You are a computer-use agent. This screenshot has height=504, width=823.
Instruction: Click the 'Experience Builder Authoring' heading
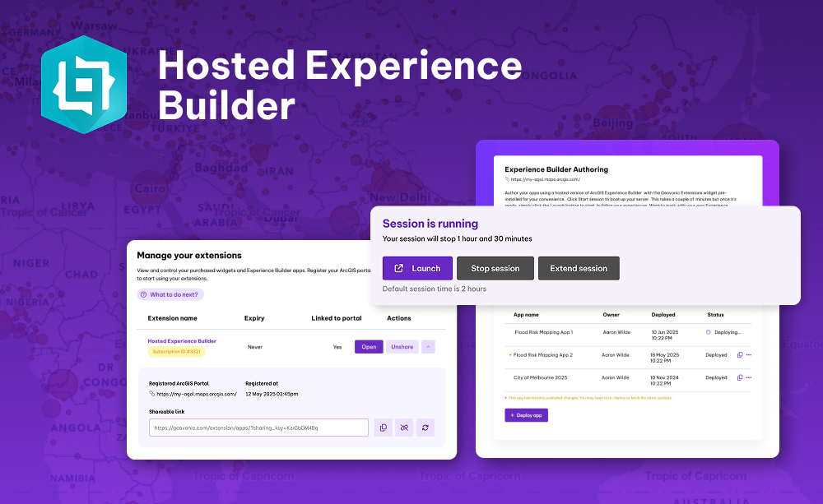(556, 169)
